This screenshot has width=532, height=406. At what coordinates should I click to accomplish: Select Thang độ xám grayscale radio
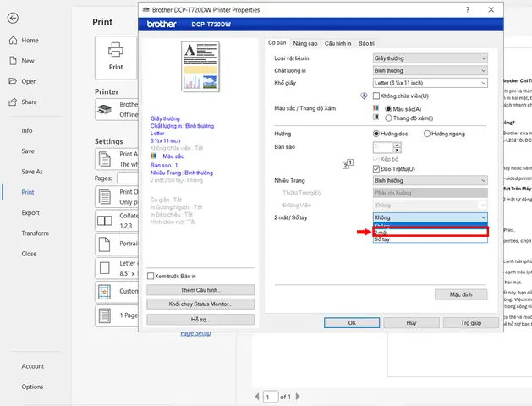[388, 118]
